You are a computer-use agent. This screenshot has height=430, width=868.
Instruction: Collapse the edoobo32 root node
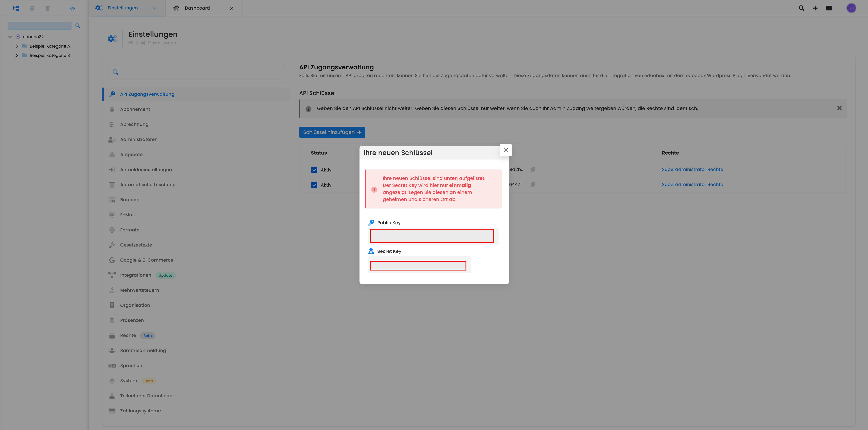[x=10, y=37]
